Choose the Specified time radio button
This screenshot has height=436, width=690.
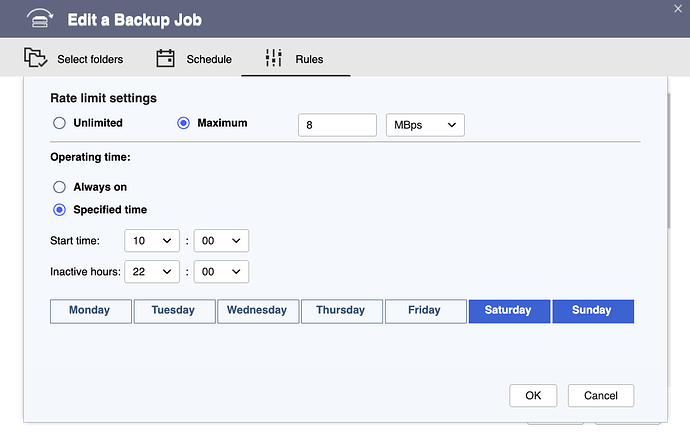59,210
